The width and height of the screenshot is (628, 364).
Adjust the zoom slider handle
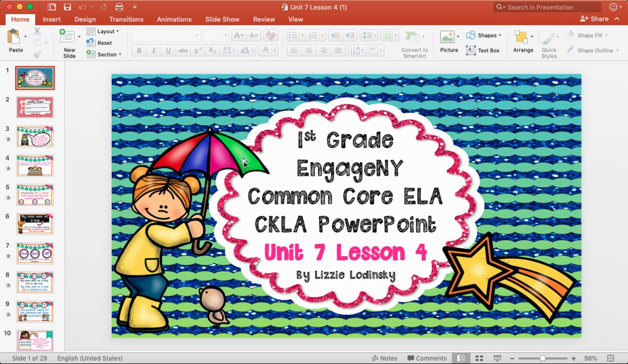coord(543,358)
